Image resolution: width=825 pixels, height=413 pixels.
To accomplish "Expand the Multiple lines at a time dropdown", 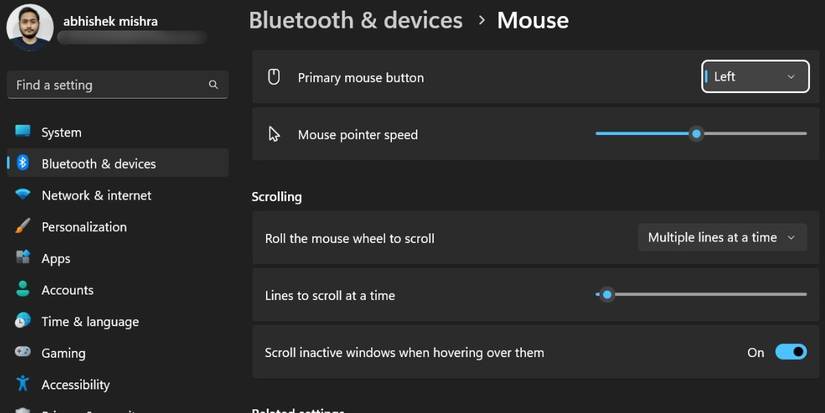I will 722,238.
